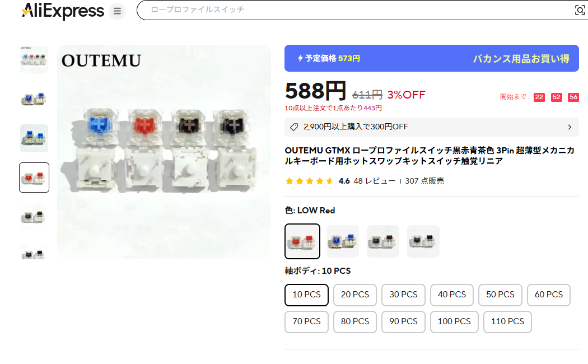Screen dimensions: 588x364
Task: Click the lightning bolt price icon
Action: (300, 58)
